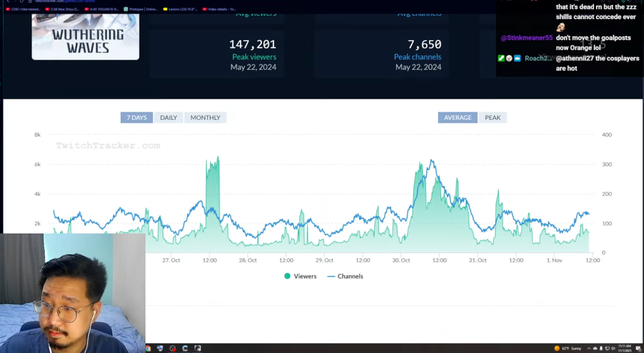The height and width of the screenshot is (353, 644).
Task: Click the browser reload icon
Action: pos(22,1)
